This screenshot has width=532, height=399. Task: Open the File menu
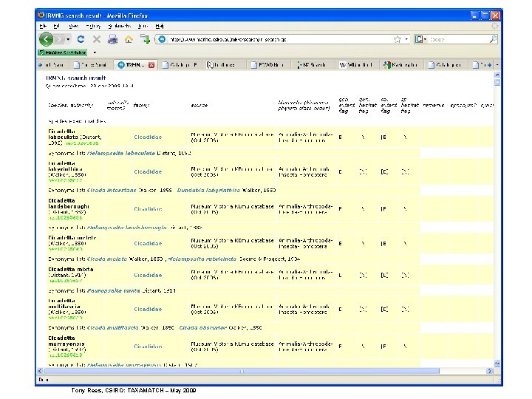tap(44, 26)
